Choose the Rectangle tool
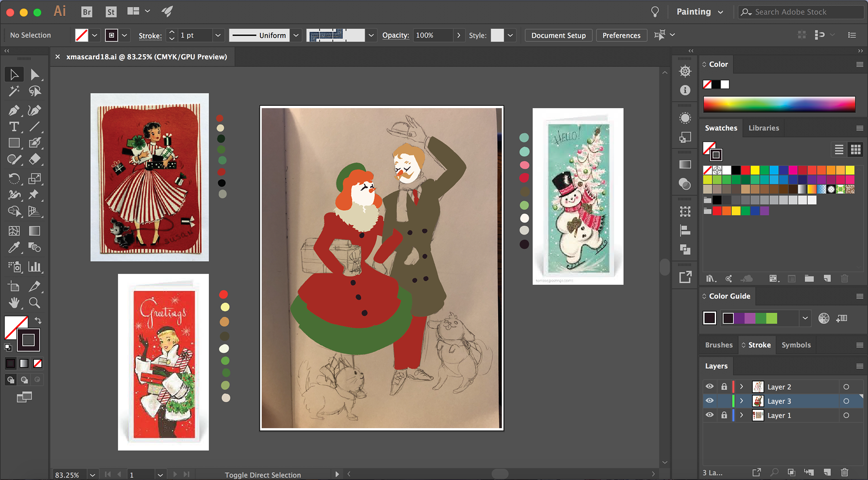This screenshot has width=868, height=480. click(14, 143)
